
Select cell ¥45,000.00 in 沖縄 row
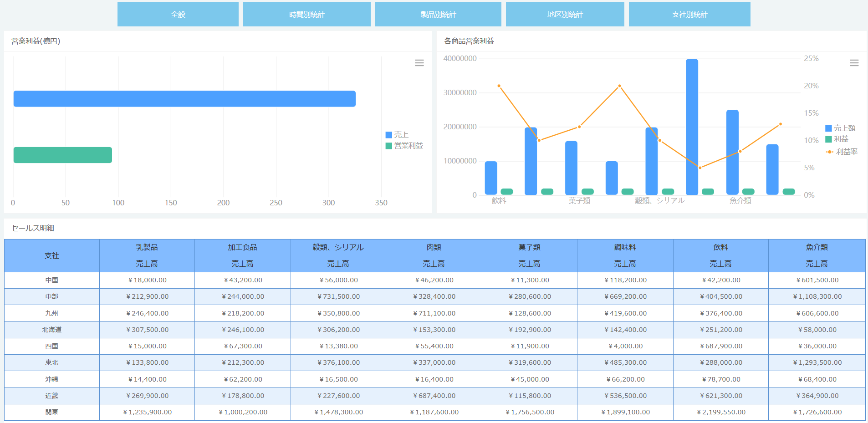529,379
